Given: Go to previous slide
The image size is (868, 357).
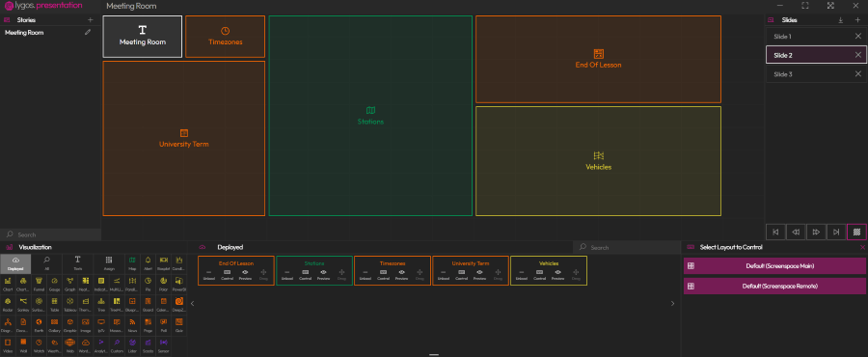Looking at the screenshot, I should [x=796, y=232].
